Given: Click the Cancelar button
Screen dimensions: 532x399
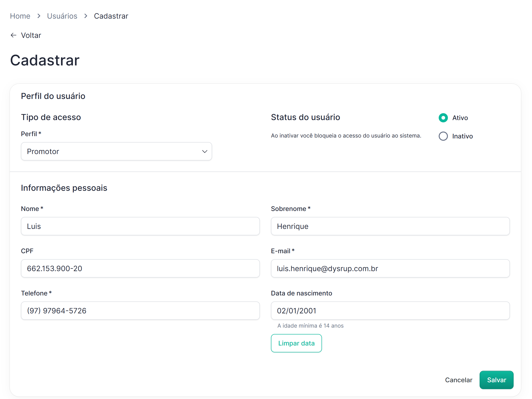Looking at the screenshot, I should (458, 380).
